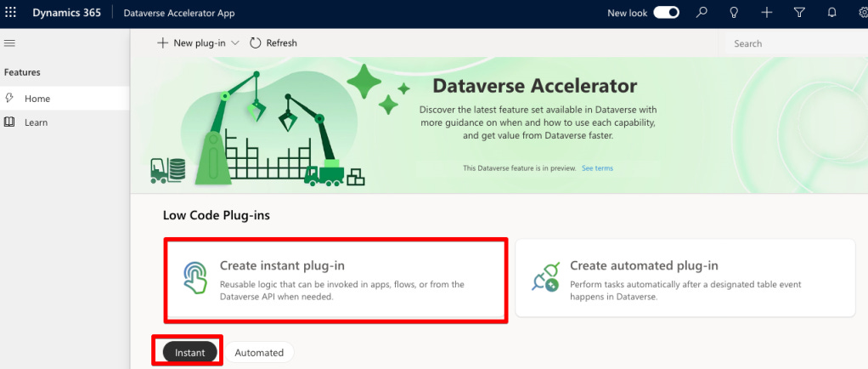
Task: Click the Refresh circular arrow icon
Action: pyautogui.click(x=255, y=43)
